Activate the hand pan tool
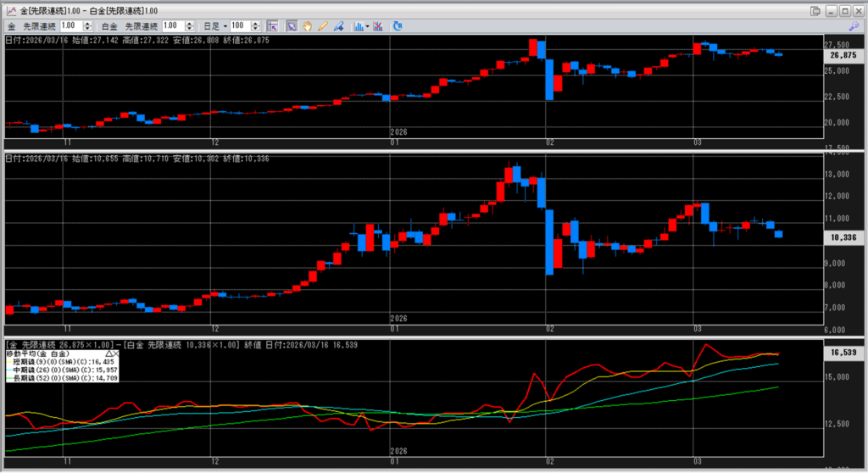Screen dimensions: 868x473 [x=307, y=26]
